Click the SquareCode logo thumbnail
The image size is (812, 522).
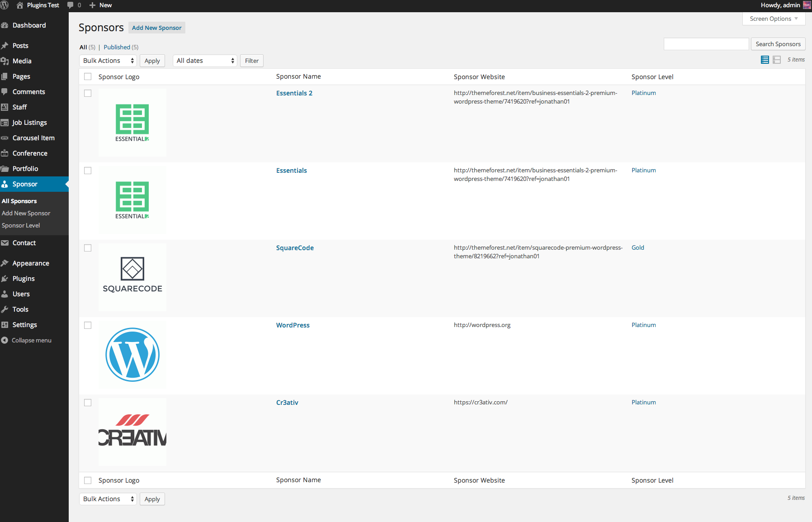[x=132, y=277]
